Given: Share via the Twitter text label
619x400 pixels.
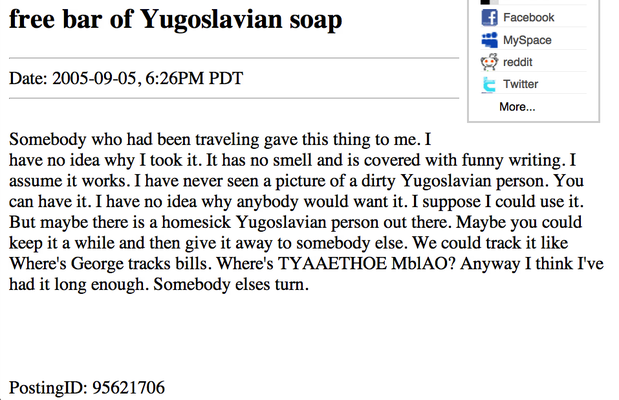Looking at the screenshot, I should (x=520, y=84).
